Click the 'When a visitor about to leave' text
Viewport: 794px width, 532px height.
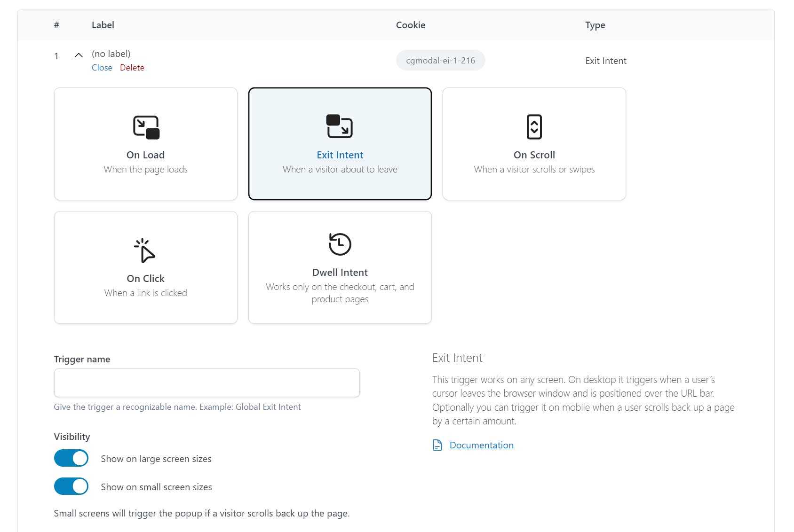(x=340, y=169)
